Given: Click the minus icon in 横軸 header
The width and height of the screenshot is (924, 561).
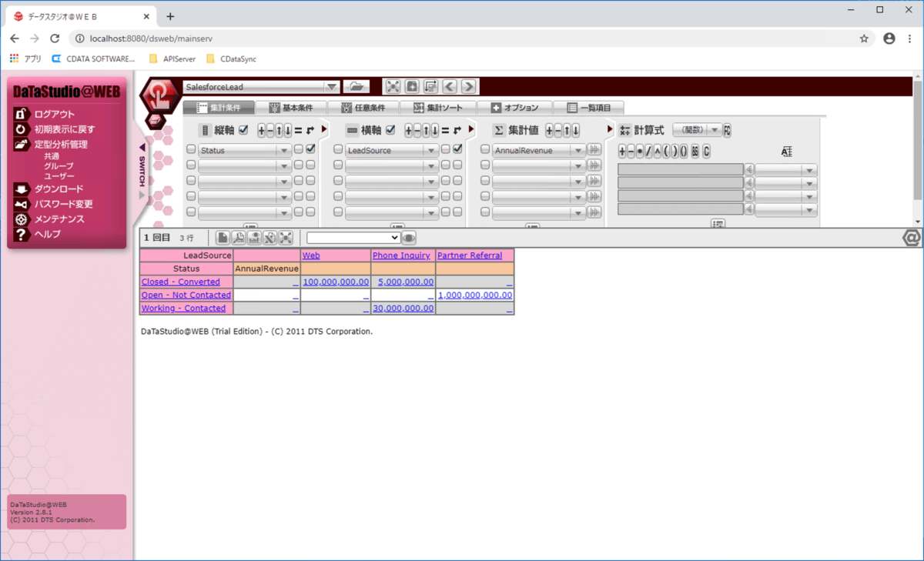Looking at the screenshot, I should point(417,130).
